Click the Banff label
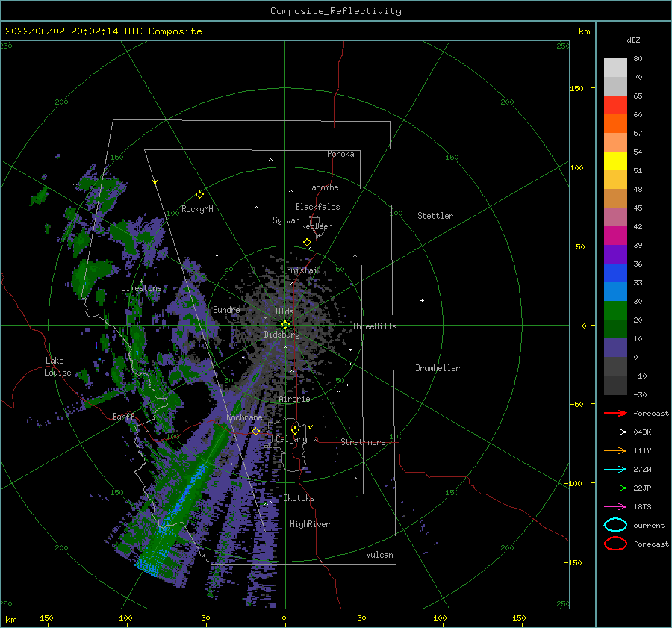The height and width of the screenshot is (628, 672). click(123, 416)
